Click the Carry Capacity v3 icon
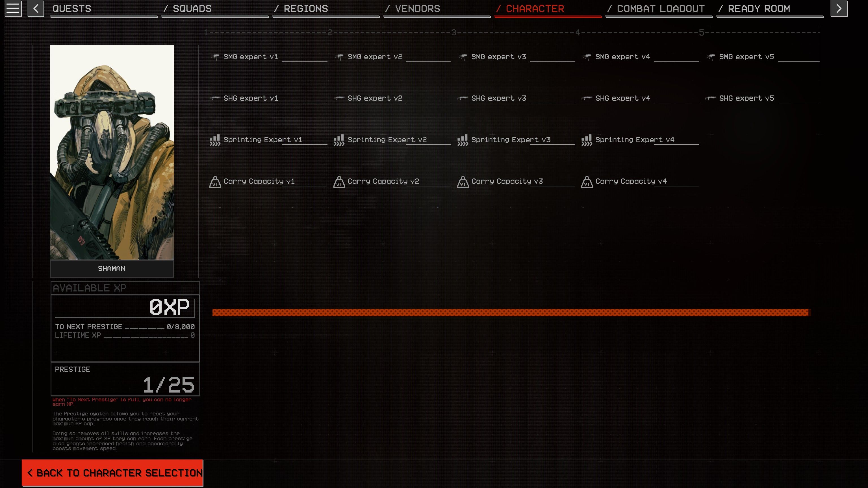The width and height of the screenshot is (868, 488). pyautogui.click(x=463, y=181)
